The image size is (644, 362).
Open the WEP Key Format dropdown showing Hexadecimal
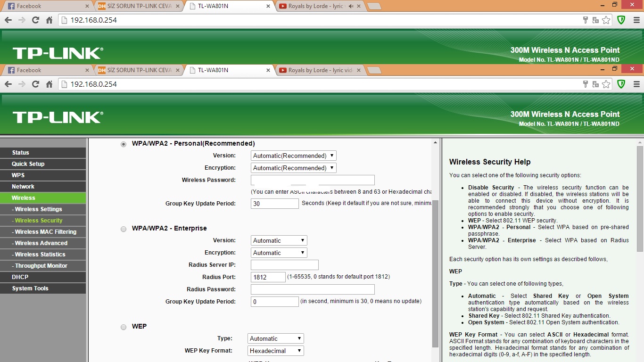coord(276,351)
